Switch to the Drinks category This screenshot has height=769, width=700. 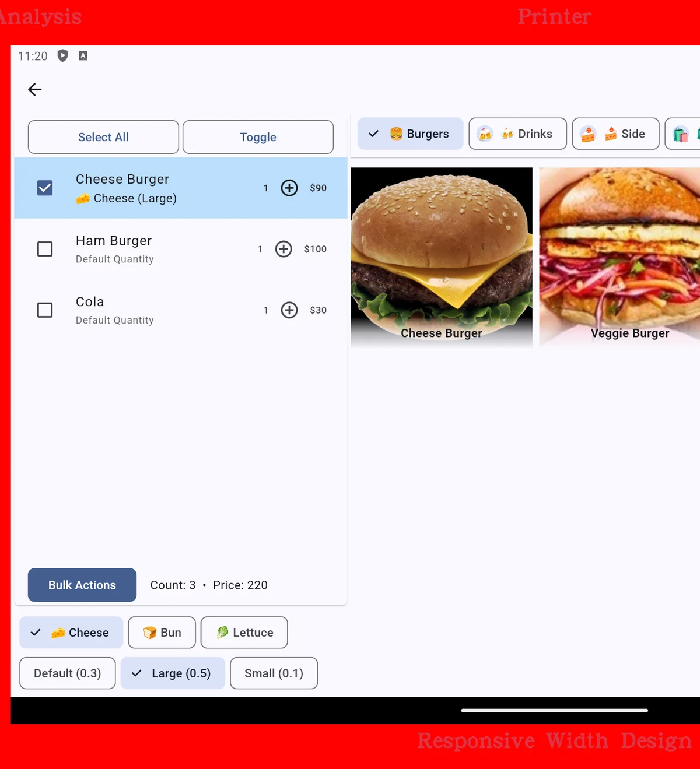(x=517, y=134)
